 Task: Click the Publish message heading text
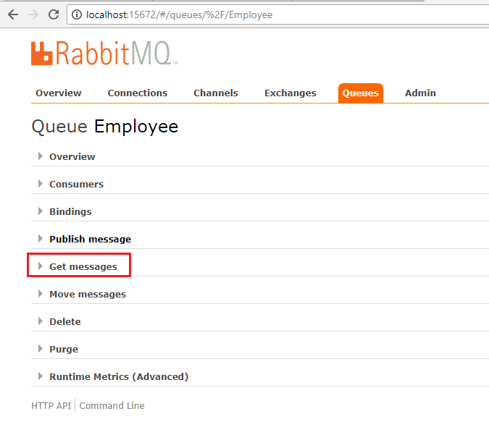click(90, 240)
